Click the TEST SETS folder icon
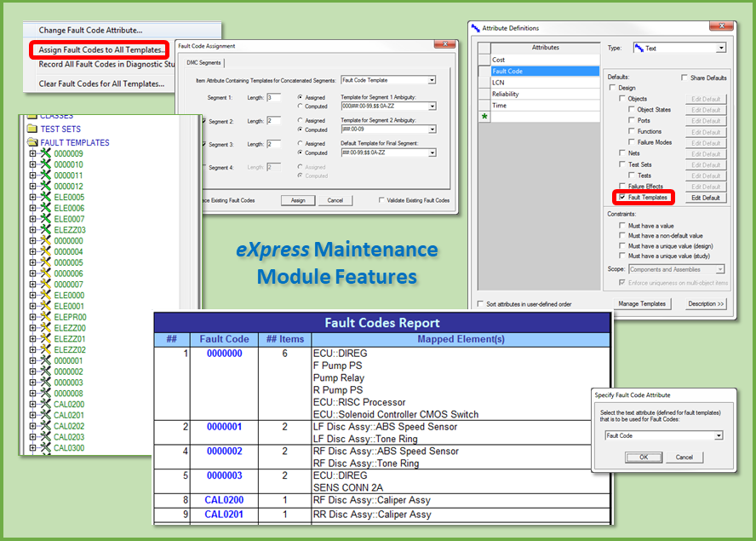This screenshot has width=756, height=541. click(x=32, y=129)
